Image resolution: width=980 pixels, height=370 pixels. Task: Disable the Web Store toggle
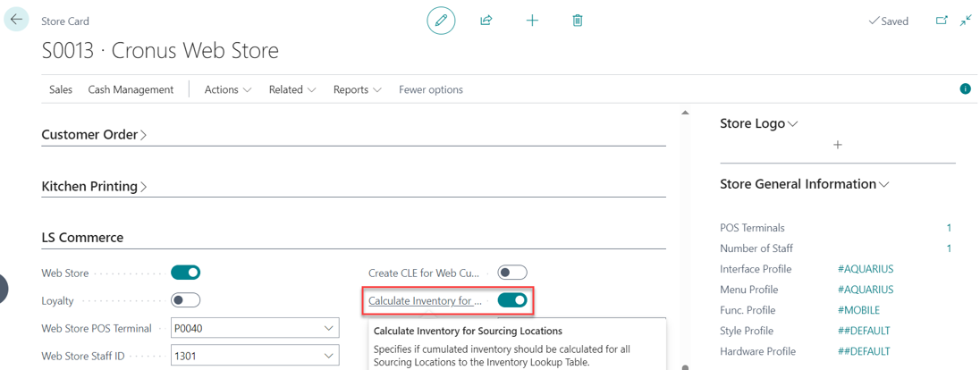[185, 273]
